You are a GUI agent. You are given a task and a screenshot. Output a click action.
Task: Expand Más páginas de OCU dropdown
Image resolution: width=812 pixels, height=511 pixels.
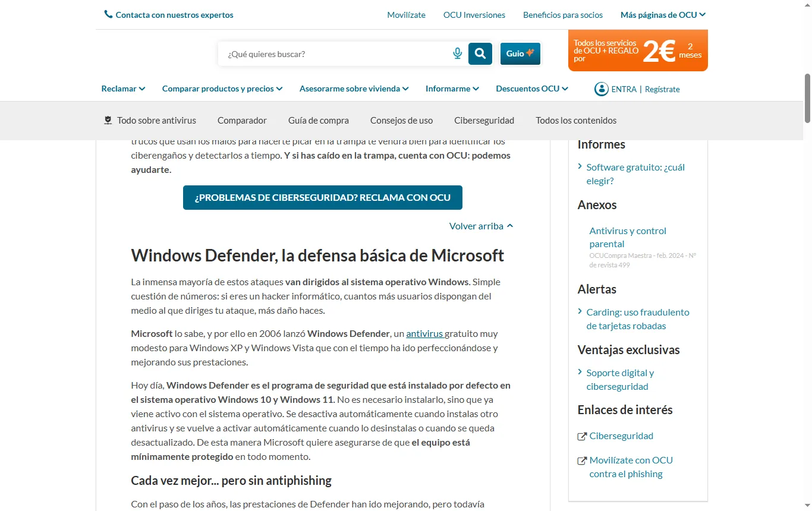click(663, 15)
